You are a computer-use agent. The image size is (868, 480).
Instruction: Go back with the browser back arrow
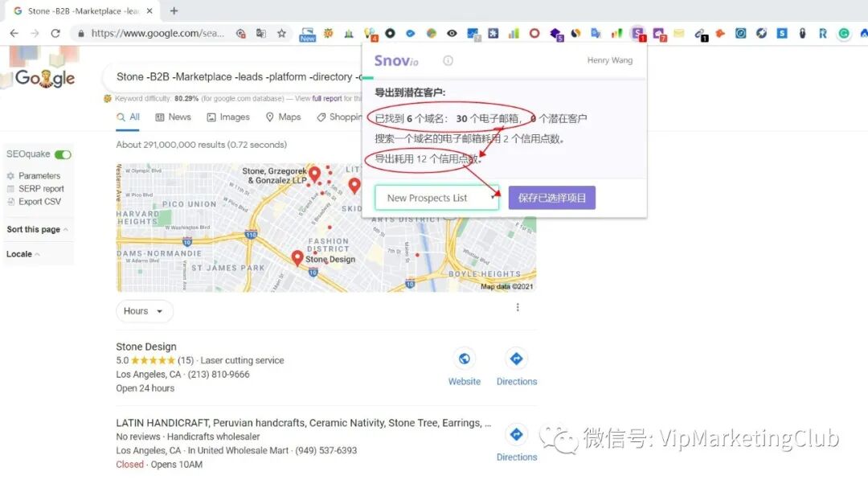(14, 33)
